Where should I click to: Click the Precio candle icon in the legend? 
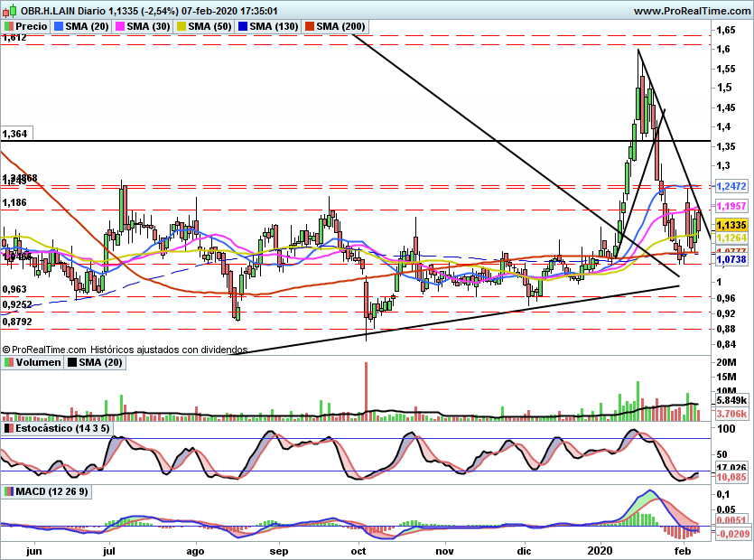pyautogui.click(x=9, y=26)
